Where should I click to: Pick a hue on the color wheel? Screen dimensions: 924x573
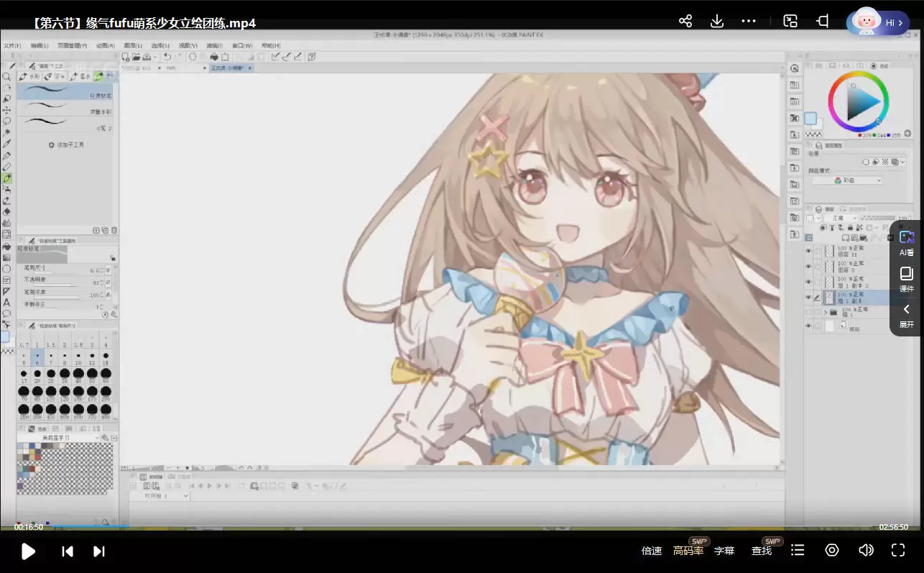(858, 101)
